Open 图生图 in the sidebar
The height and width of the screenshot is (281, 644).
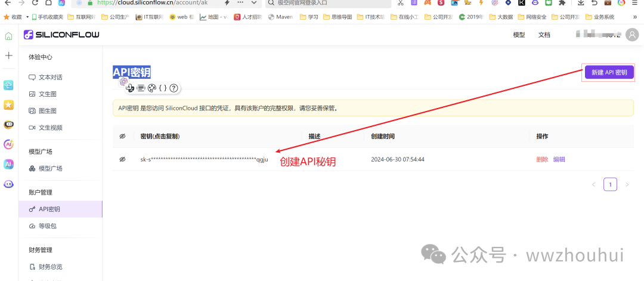pos(61,110)
